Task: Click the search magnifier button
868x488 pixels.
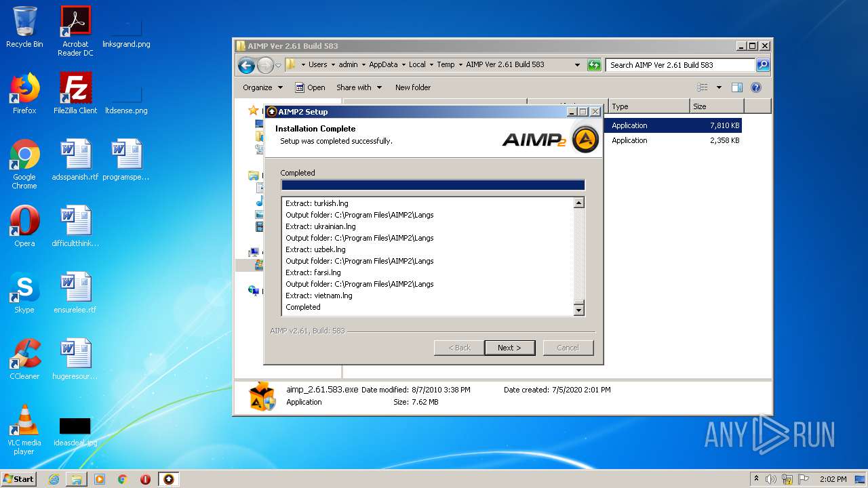Action: click(763, 65)
